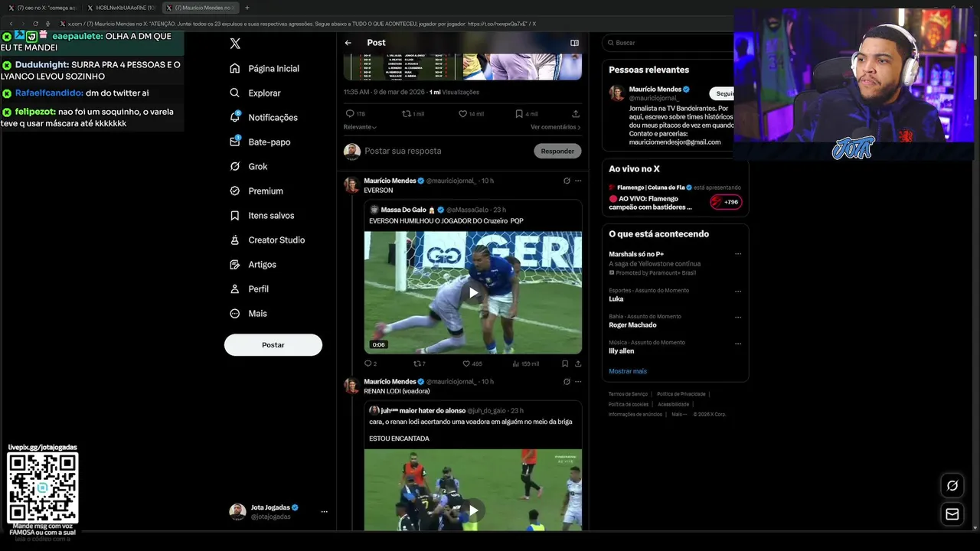Open floating messages envelope button

(952, 514)
